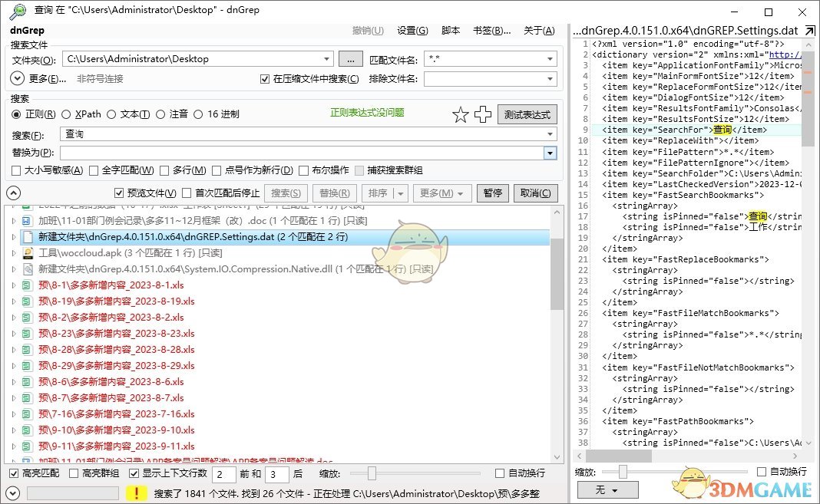Click the Excel icon of 预(8-1 result file
The height and width of the screenshot is (504, 820).
coord(26,285)
